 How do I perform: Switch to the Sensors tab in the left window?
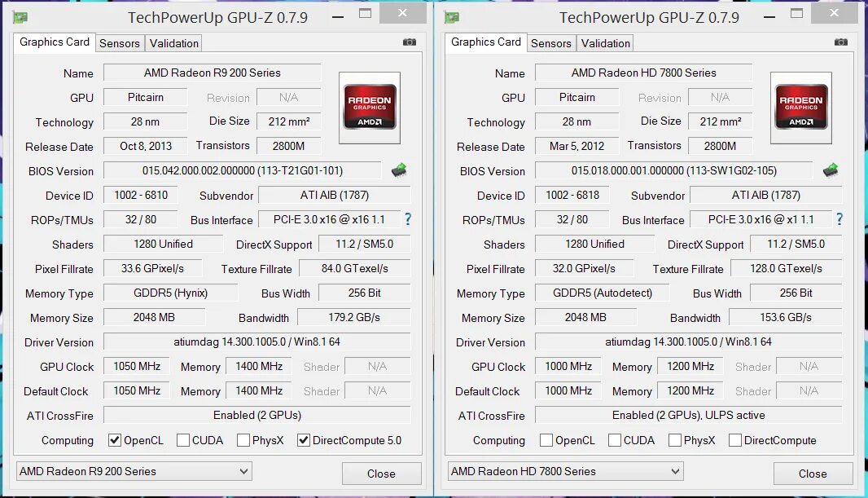120,43
